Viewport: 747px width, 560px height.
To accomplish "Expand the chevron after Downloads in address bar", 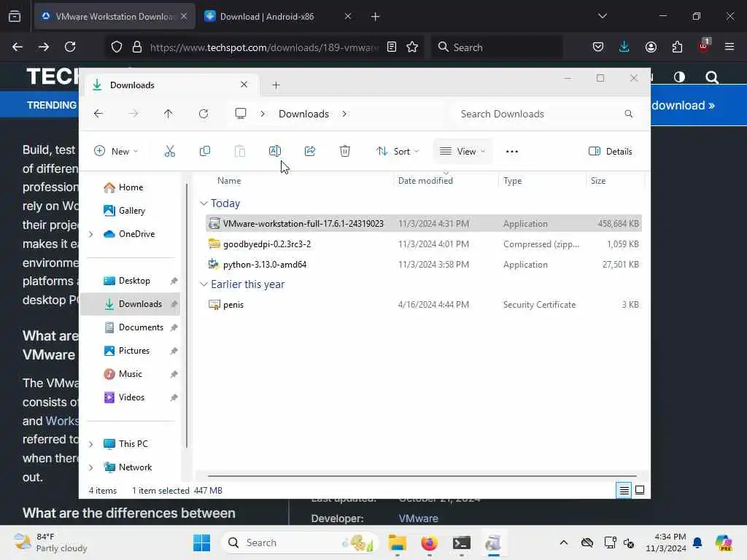I will [344, 114].
